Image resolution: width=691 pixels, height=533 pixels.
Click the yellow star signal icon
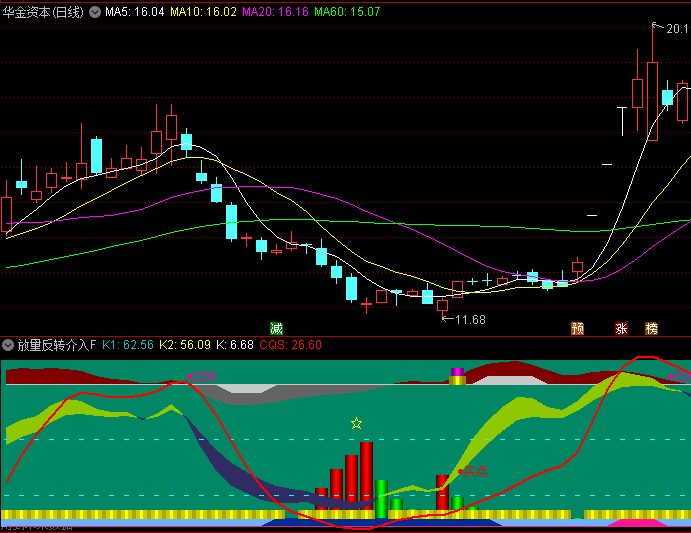coord(356,424)
